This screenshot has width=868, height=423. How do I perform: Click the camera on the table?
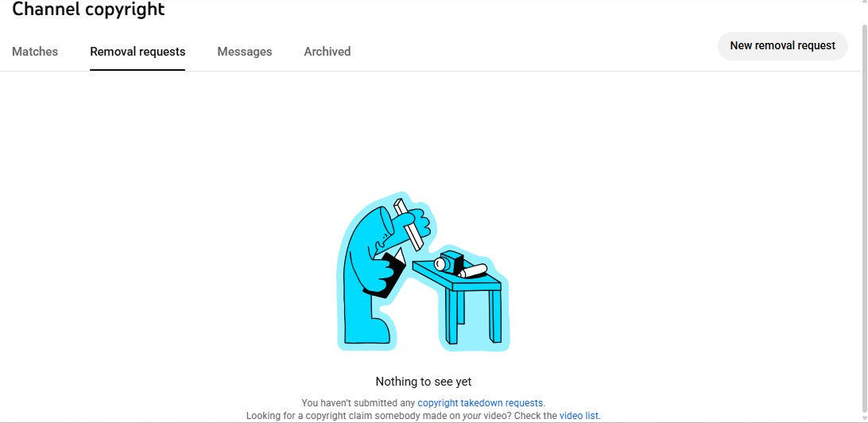click(449, 262)
